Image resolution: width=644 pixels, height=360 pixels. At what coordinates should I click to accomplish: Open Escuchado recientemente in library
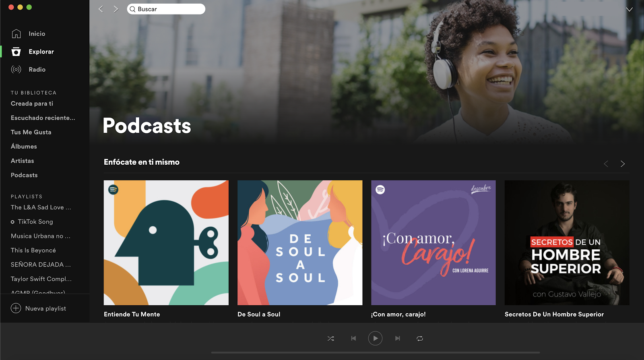point(43,118)
